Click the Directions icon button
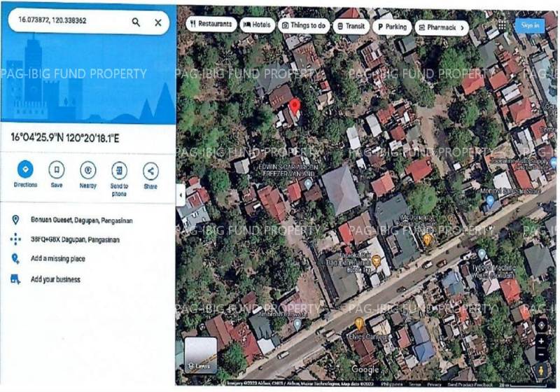560x392 pixels. pyautogui.click(x=25, y=170)
